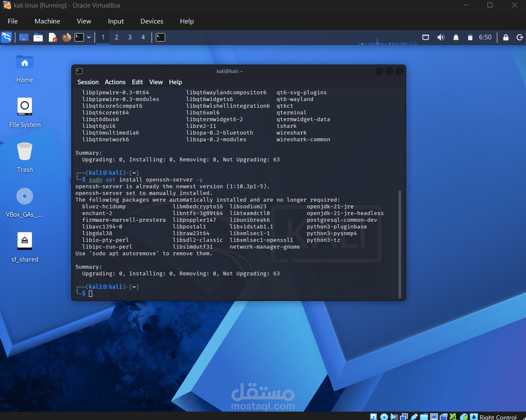The image size is (526, 420).
Task: Open the terminal emulator launcher in the panel
Action: click(79, 37)
